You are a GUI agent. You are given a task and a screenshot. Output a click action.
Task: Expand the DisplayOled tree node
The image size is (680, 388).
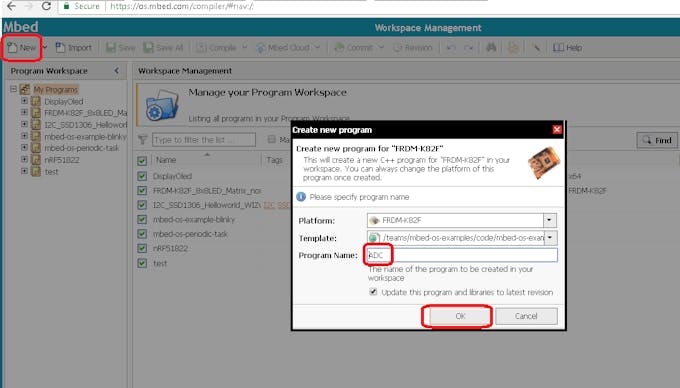tap(24, 101)
